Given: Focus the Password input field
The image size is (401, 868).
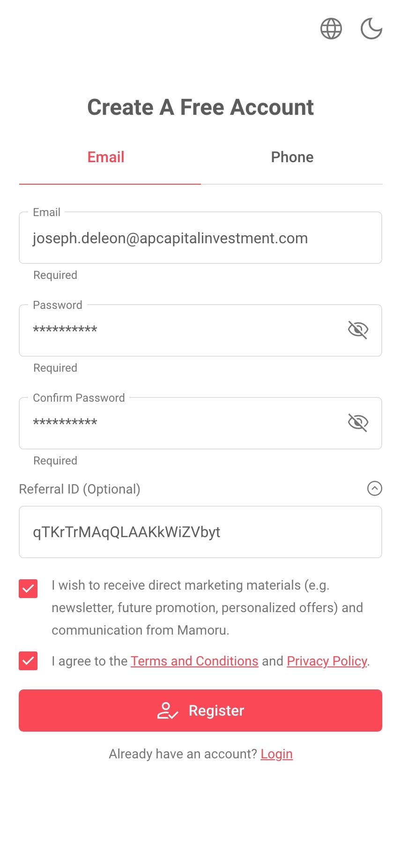Looking at the screenshot, I should [x=178, y=330].
